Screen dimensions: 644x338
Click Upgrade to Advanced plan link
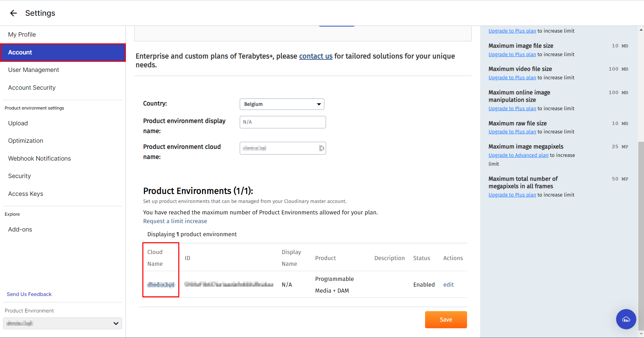[518, 155]
